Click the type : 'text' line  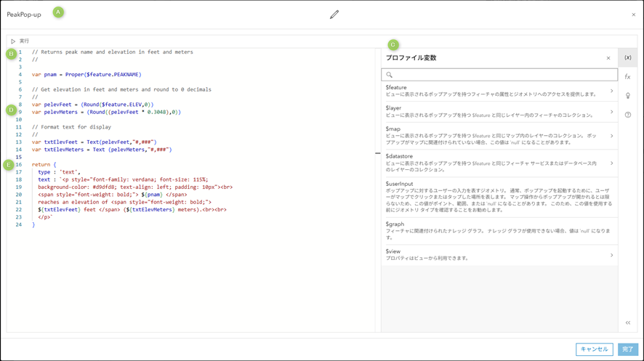(x=59, y=172)
